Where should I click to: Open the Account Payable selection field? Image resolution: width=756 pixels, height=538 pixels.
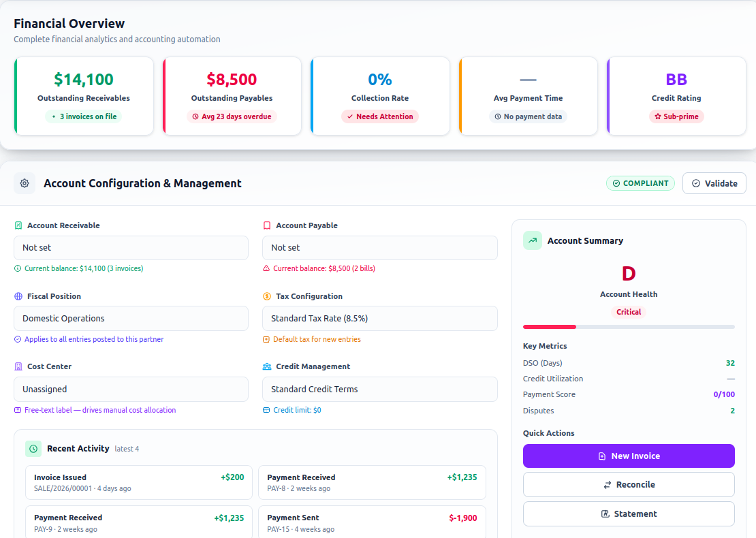point(380,248)
